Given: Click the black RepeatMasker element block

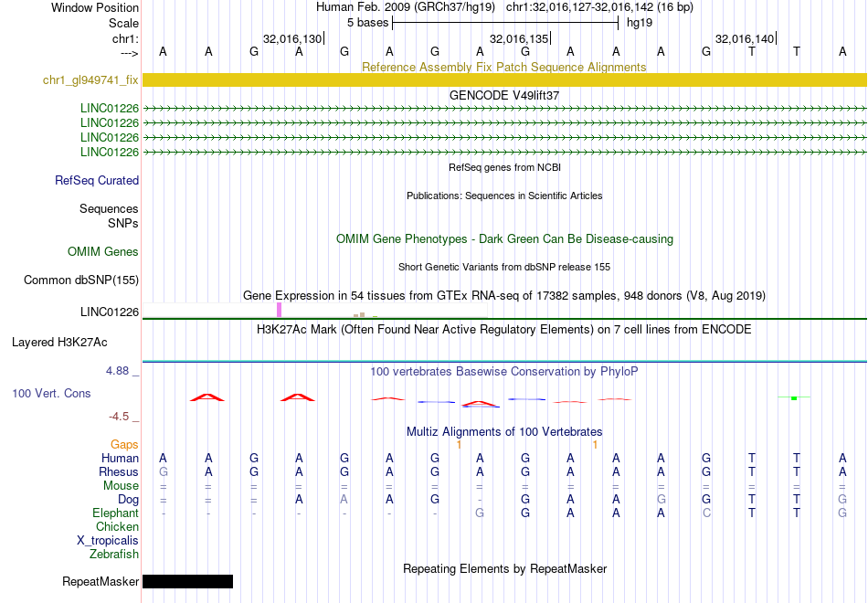Looking at the screenshot, I should (187, 581).
